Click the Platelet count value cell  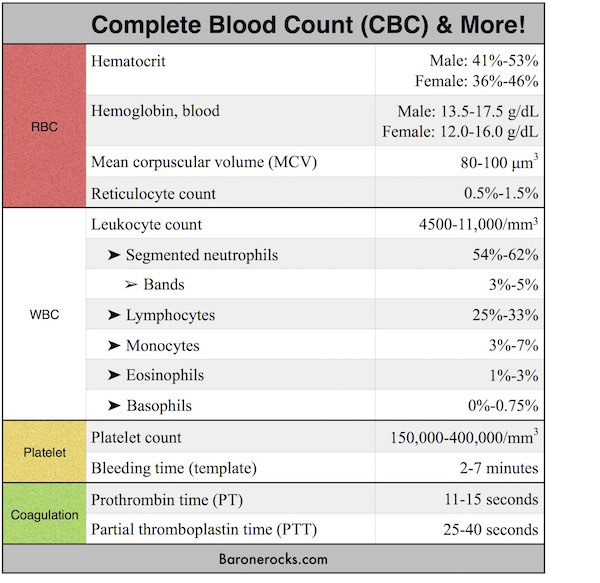(x=460, y=436)
